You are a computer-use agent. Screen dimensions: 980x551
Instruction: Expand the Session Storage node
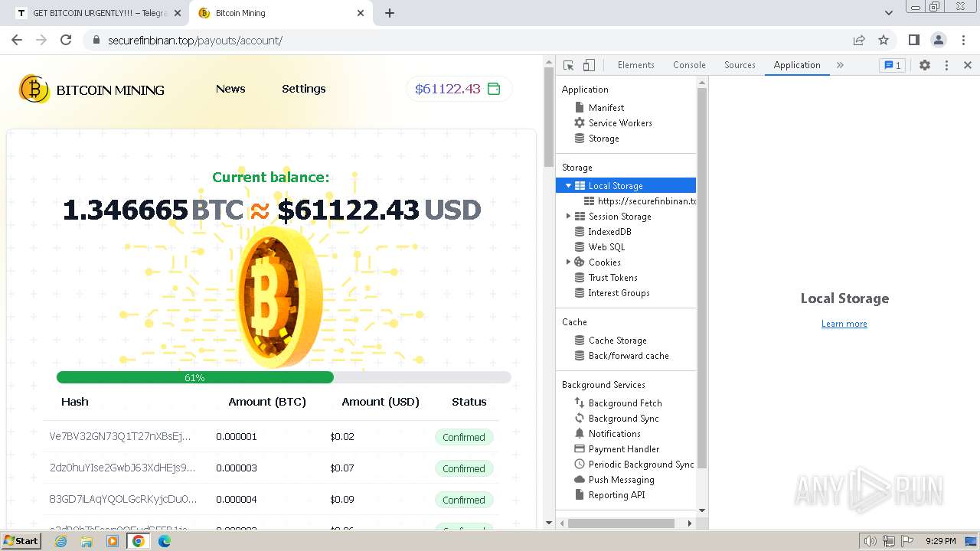(568, 217)
